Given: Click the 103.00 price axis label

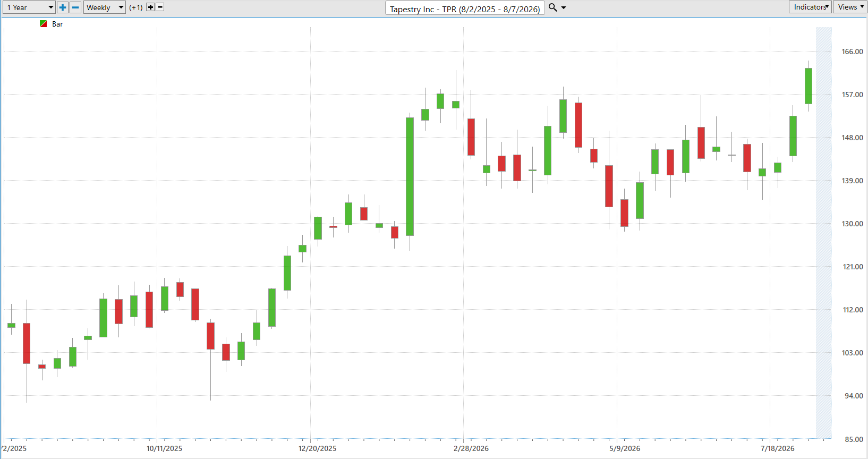Looking at the screenshot, I should 852,353.
